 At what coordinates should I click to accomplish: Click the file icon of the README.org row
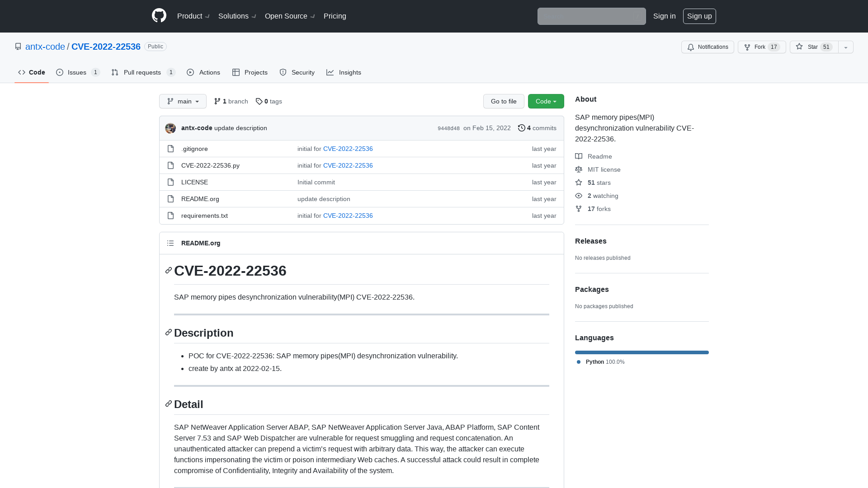[x=170, y=199]
